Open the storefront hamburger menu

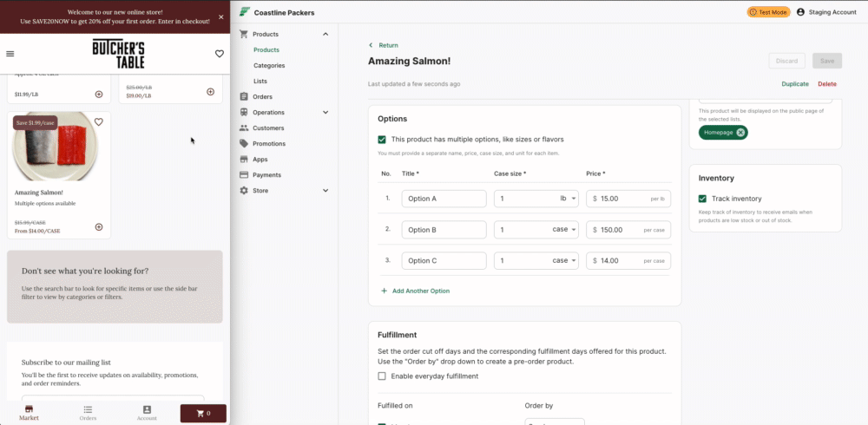[10, 54]
